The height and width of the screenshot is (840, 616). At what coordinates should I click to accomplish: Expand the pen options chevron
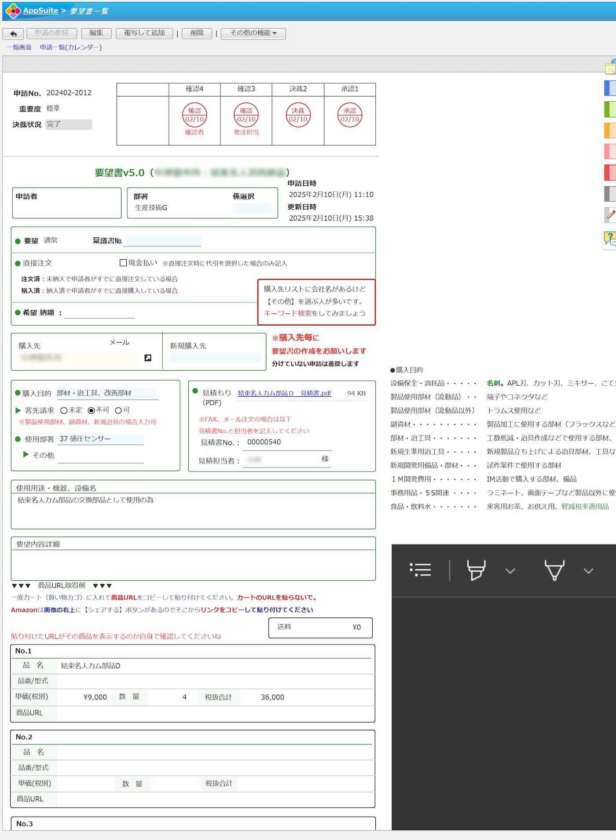tap(588, 571)
